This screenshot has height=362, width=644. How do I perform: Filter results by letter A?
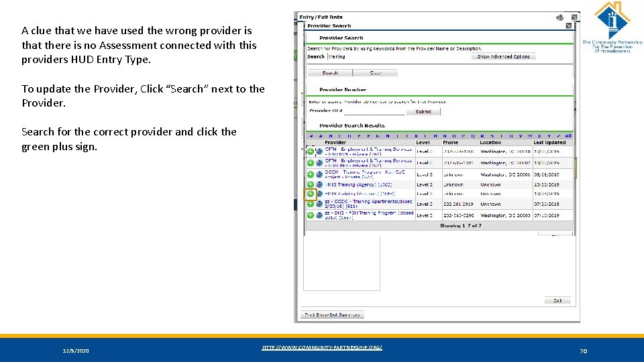[321, 136]
